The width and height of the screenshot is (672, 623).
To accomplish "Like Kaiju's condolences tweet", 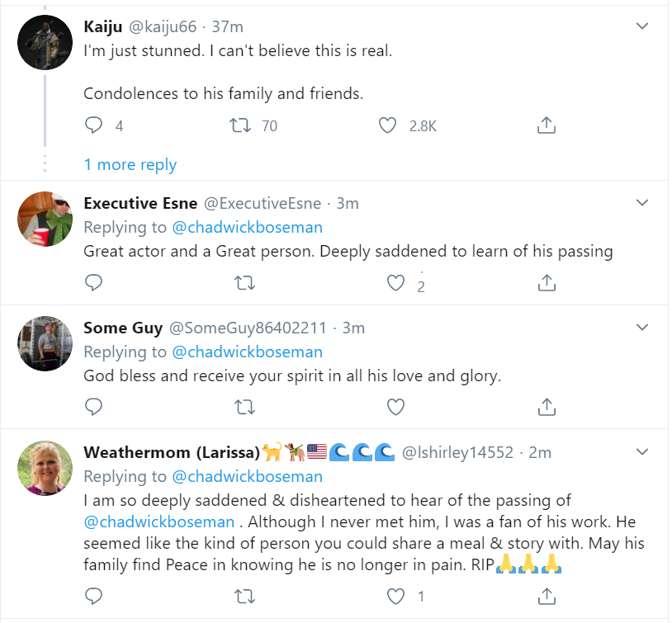I will [388, 126].
